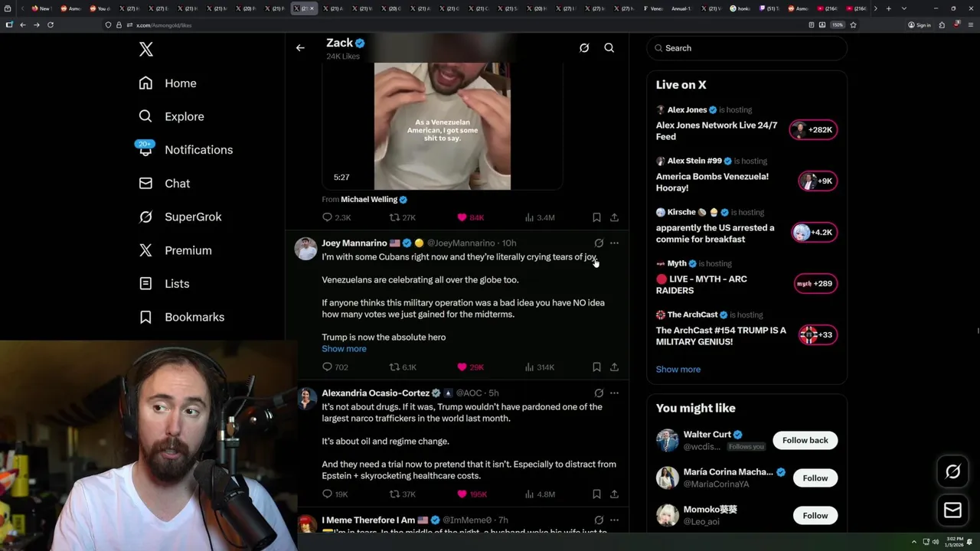This screenshot has height=551, width=980.
Task: Go to Explore
Action: point(171,116)
